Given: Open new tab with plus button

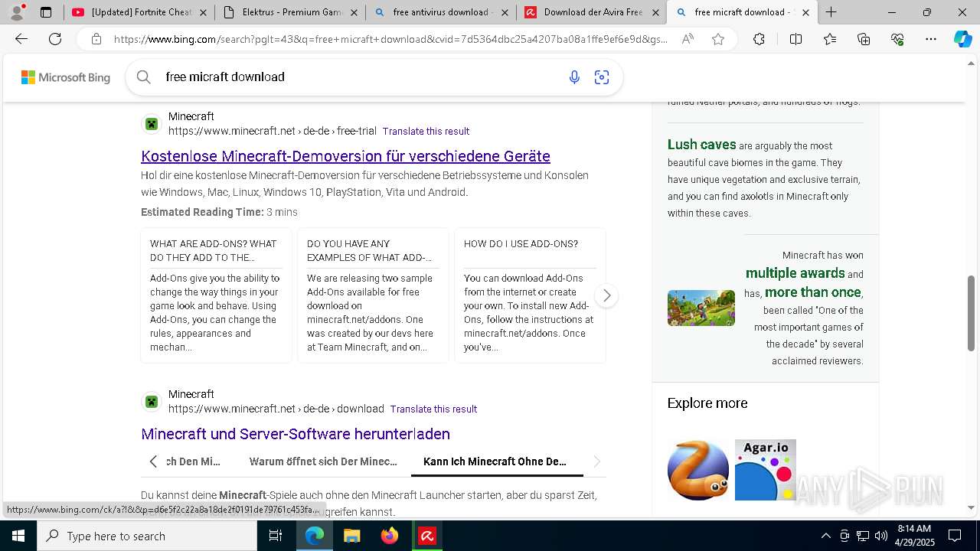Looking at the screenshot, I should [x=831, y=12].
